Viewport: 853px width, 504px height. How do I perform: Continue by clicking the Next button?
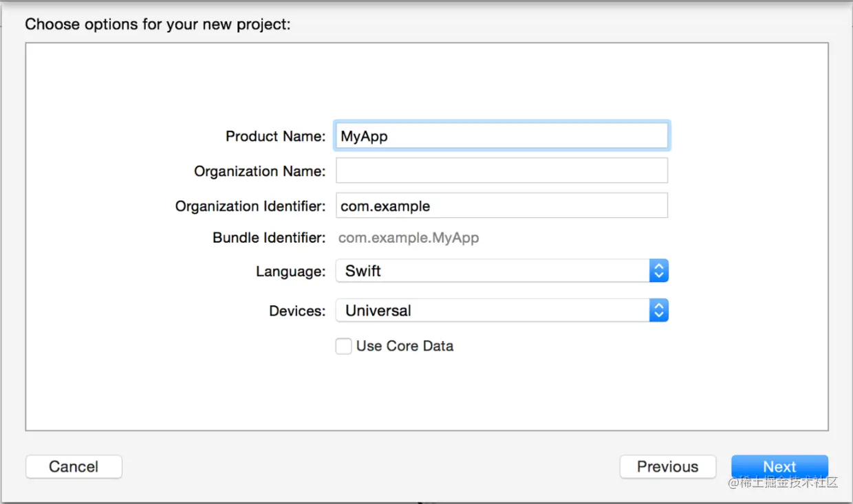click(779, 467)
